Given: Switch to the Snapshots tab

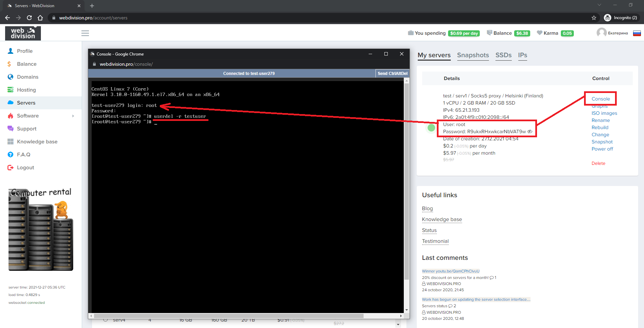Looking at the screenshot, I should tap(473, 55).
